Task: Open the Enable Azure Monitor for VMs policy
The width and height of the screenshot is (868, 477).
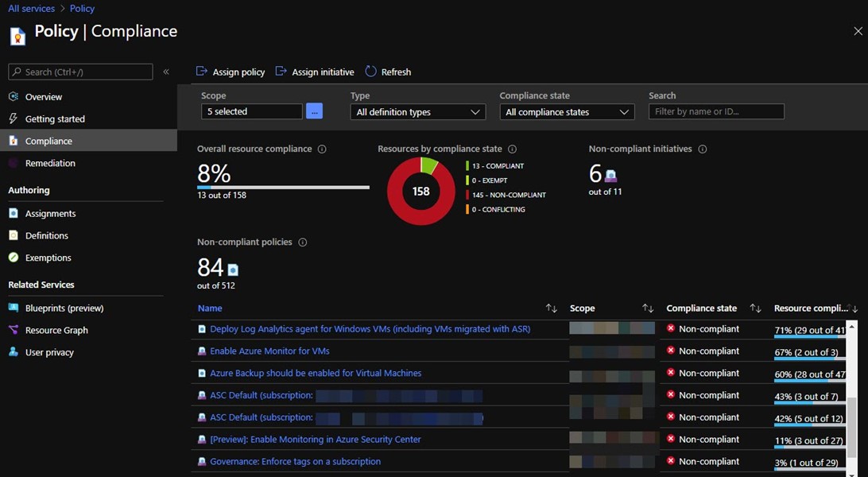Action: pos(269,351)
